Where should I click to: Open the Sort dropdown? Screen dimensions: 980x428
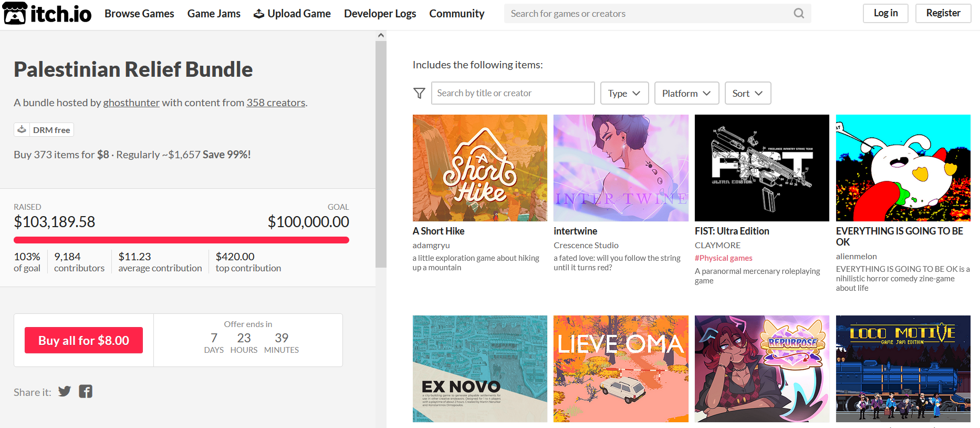pyautogui.click(x=748, y=93)
